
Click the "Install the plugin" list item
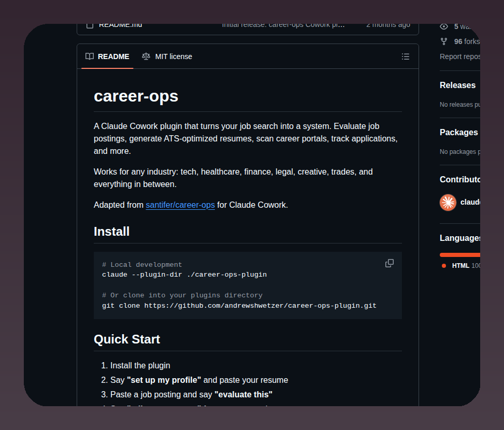click(x=140, y=366)
